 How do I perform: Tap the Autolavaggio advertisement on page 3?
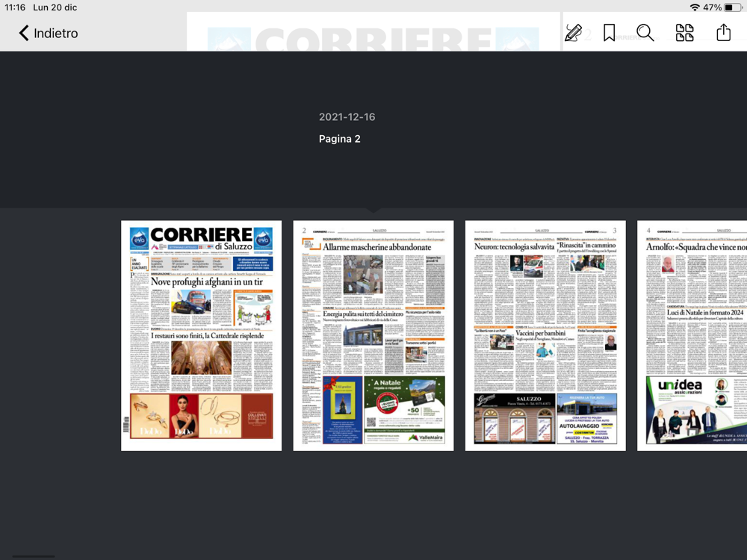(x=587, y=419)
